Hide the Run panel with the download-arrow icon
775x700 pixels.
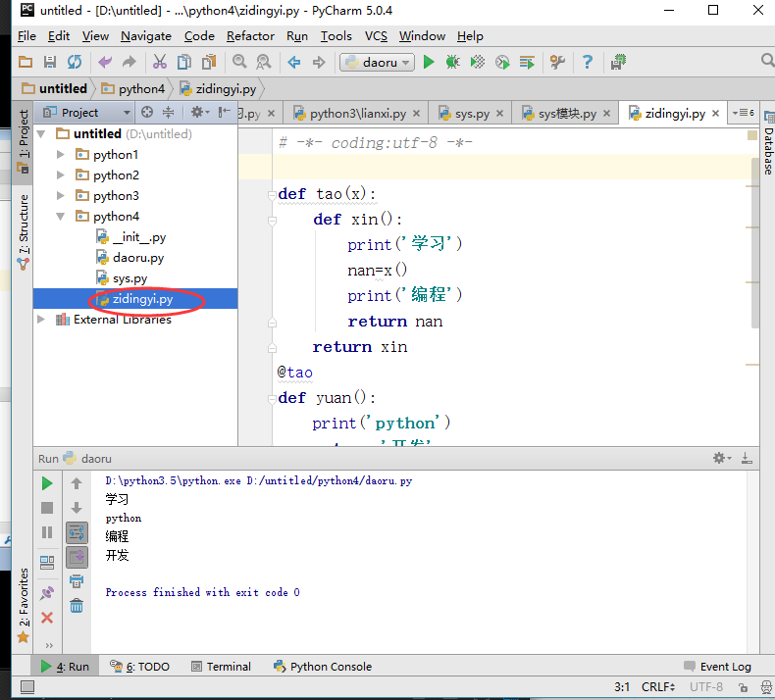[x=747, y=458]
